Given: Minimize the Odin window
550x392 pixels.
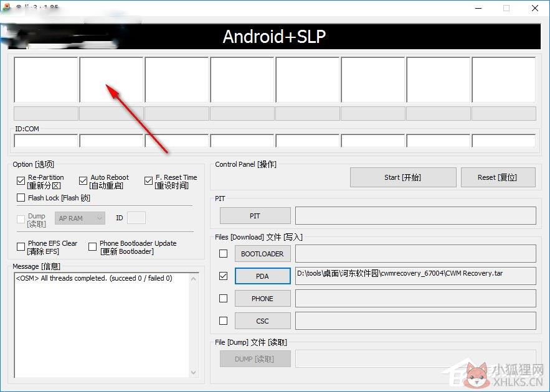Looking at the screenshot, I should pos(478,8).
